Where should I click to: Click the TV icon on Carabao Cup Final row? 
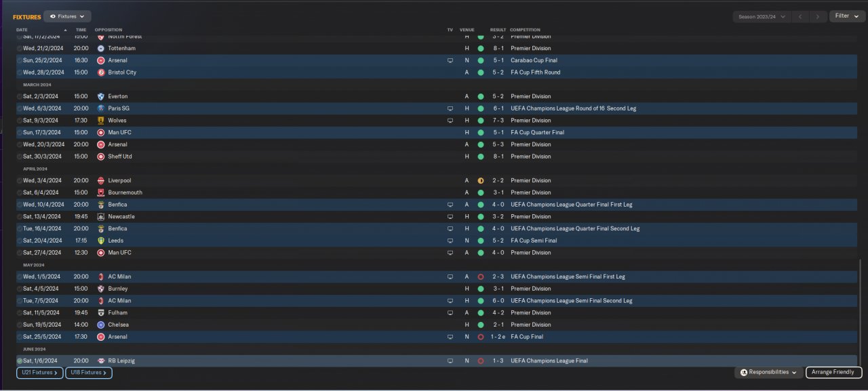(x=450, y=60)
